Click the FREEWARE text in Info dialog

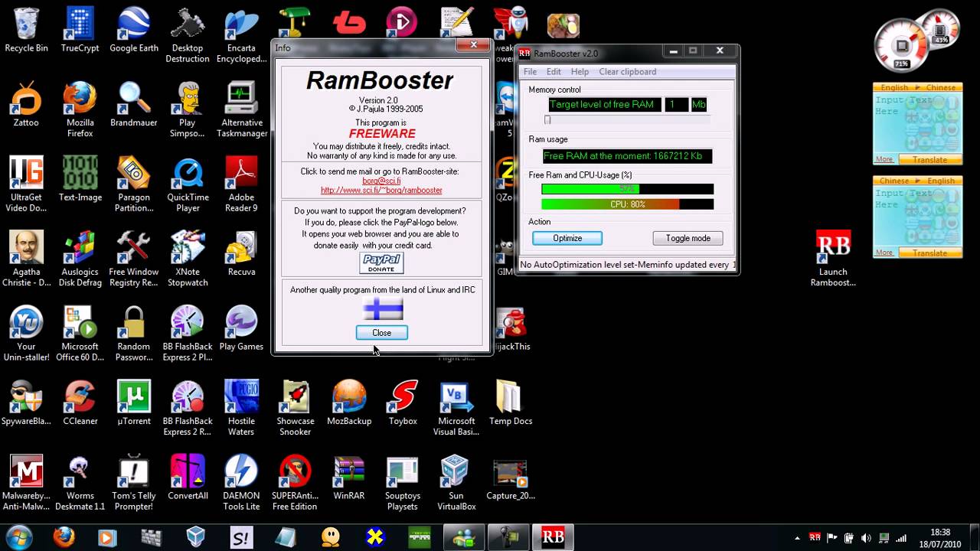coord(382,133)
